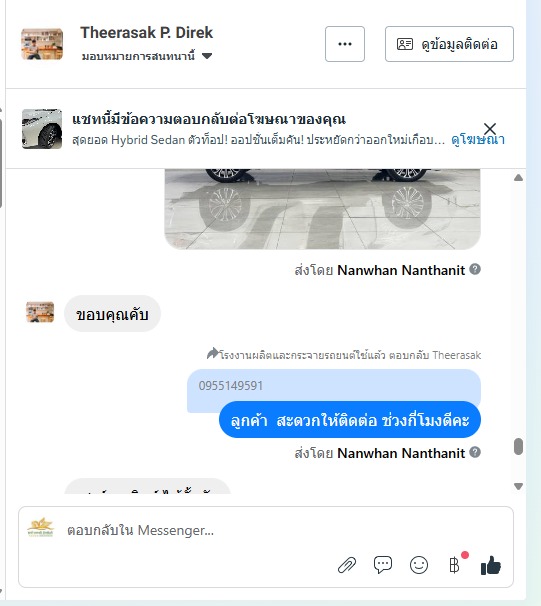Image resolution: width=541 pixels, height=606 pixels.
Task: Click the ดูโฆษณา view ad link
Action: point(478,140)
